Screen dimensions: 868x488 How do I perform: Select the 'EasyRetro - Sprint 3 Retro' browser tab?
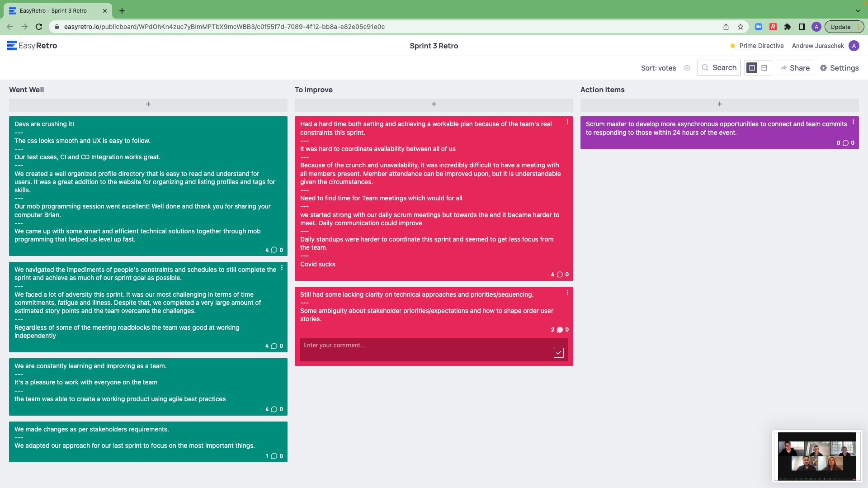pyautogui.click(x=54, y=10)
